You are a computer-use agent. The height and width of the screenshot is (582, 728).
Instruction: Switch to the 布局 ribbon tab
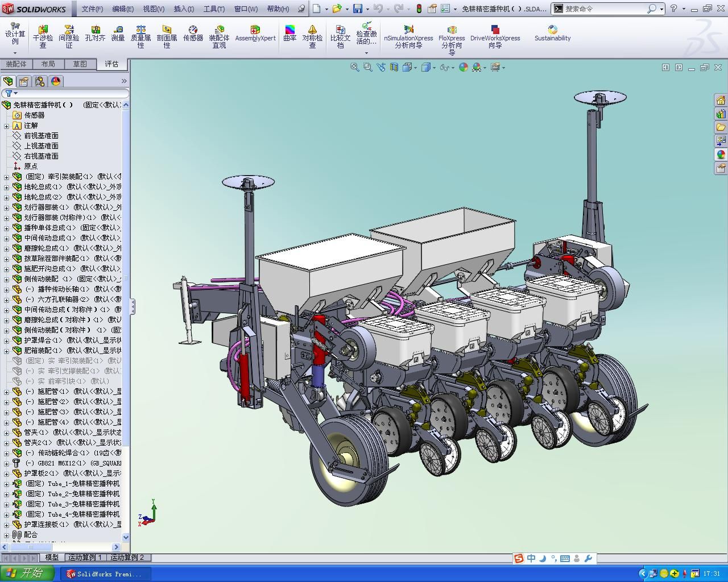point(48,64)
